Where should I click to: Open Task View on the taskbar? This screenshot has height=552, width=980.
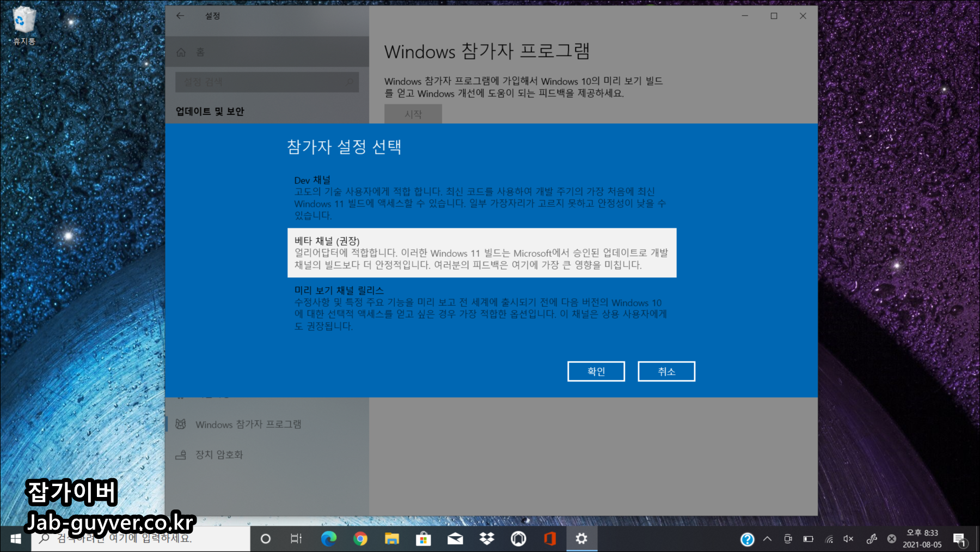pyautogui.click(x=296, y=539)
